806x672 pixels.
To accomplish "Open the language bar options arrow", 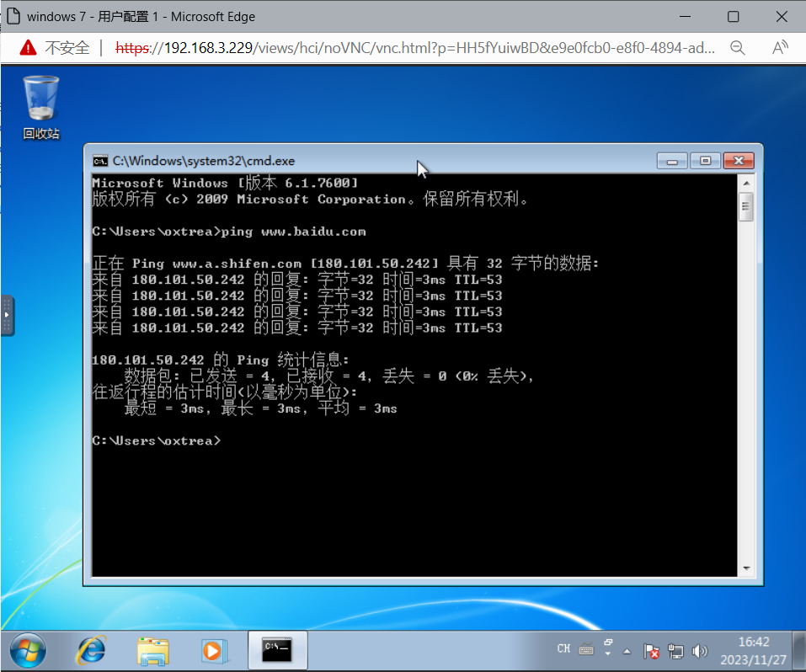I will coord(608,654).
